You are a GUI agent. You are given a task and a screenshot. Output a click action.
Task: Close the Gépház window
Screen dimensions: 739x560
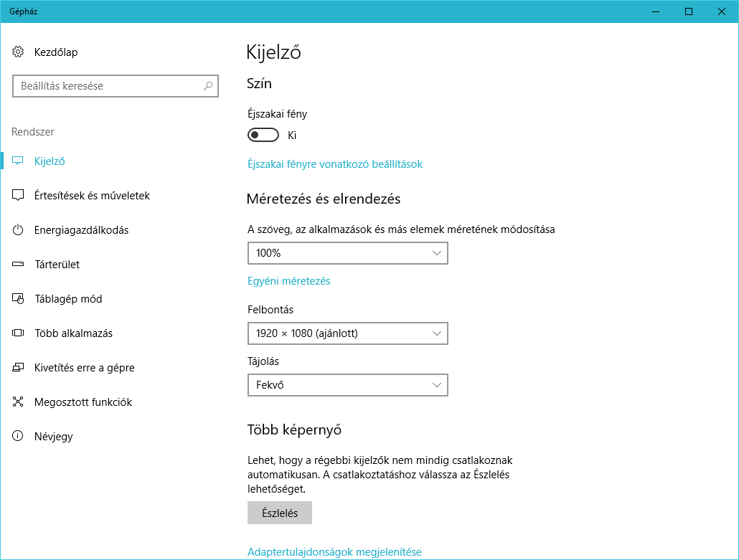click(722, 11)
